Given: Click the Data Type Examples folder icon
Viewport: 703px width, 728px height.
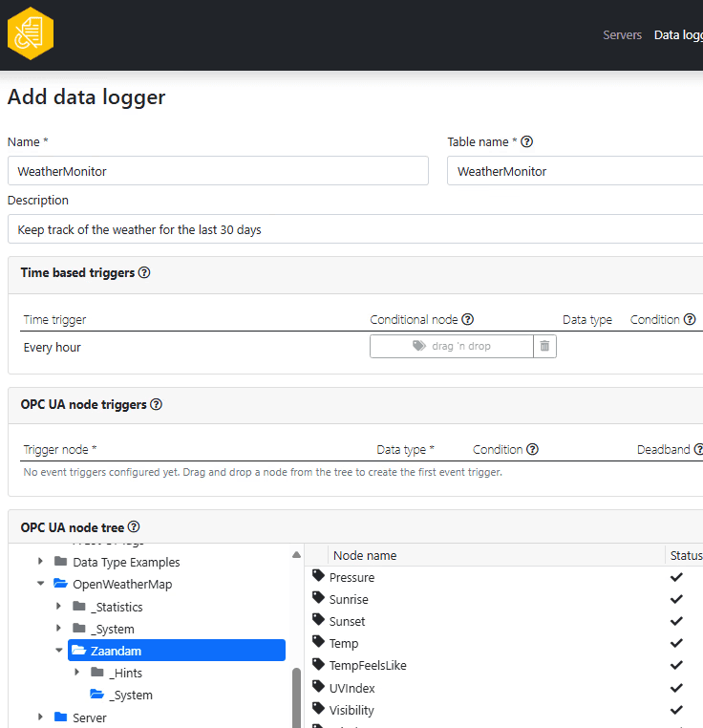Looking at the screenshot, I should pyautogui.click(x=60, y=561).
